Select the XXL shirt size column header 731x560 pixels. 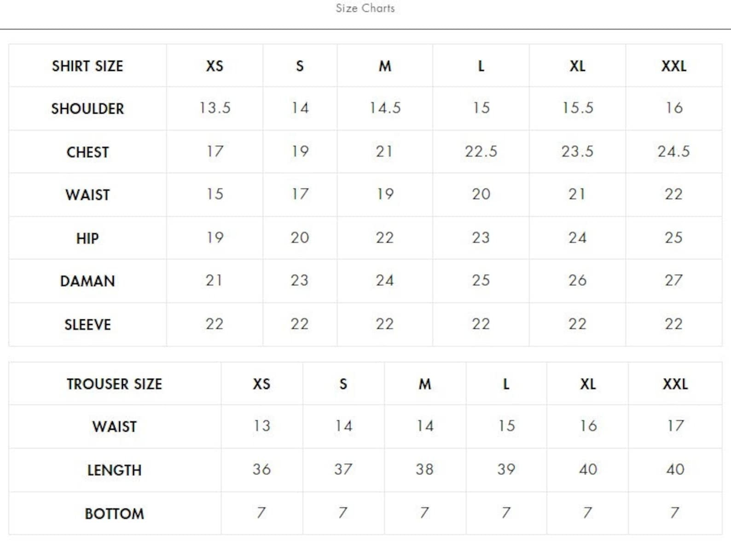coord(674,66)
